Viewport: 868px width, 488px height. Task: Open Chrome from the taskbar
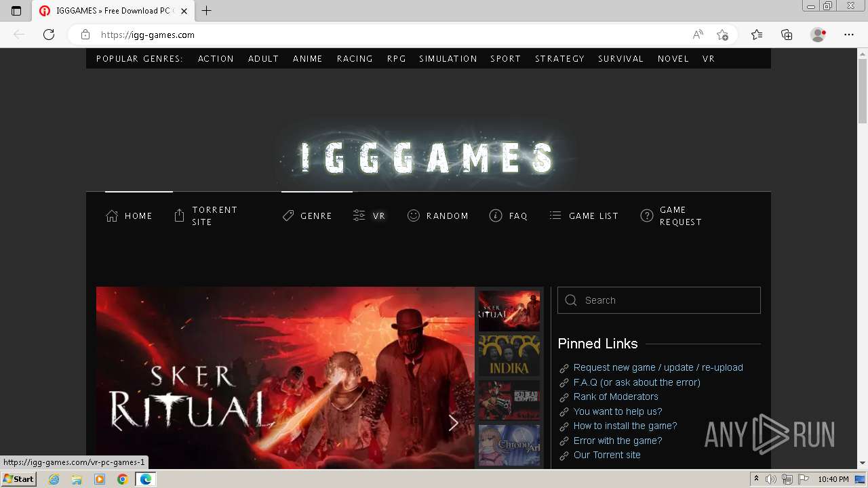[x=122, y=479]
